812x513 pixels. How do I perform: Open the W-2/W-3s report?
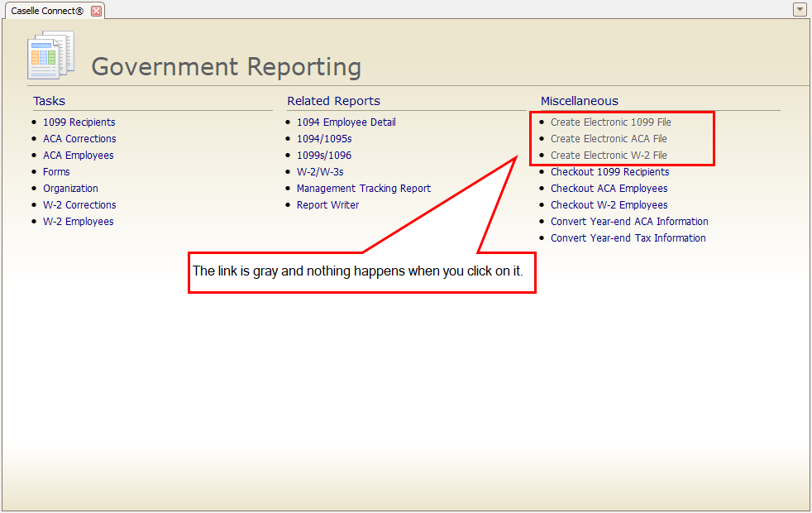(x=320, y=172)
